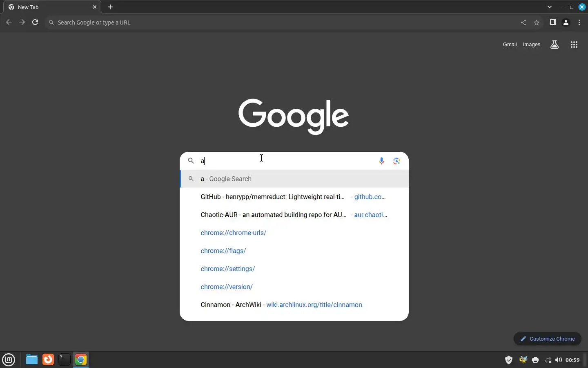Open the GitHub henrypp/memreduct suggestion
The width and height of the screenshot is (588, 368).
294,197
